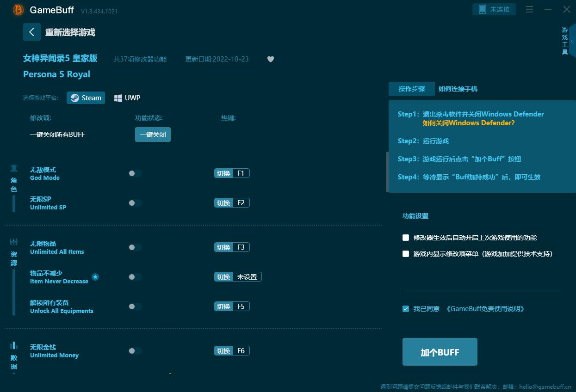Viewport: 576px width, 392px height.
Task: Click the GameBuff flame logo icon
Action: pos(19,10)
